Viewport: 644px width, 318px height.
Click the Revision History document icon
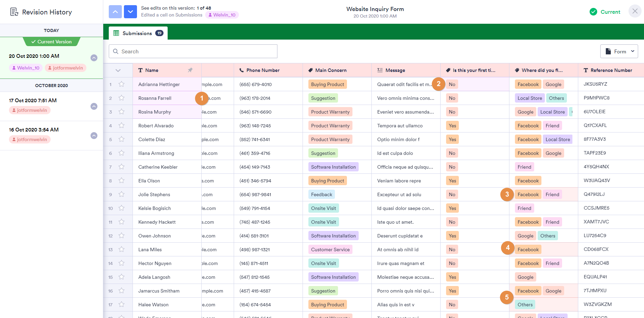coord(14,12)
